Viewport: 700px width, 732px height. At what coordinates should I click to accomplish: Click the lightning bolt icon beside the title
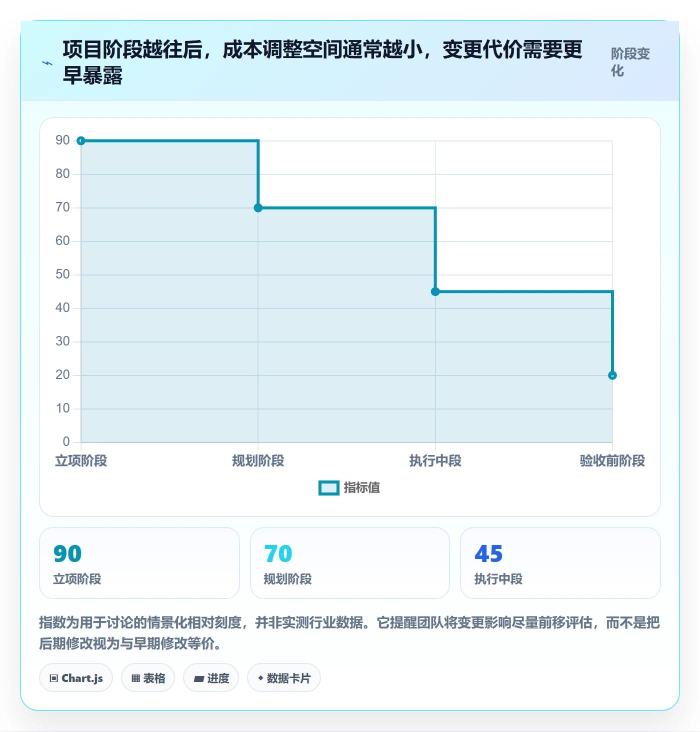point(47,63)
